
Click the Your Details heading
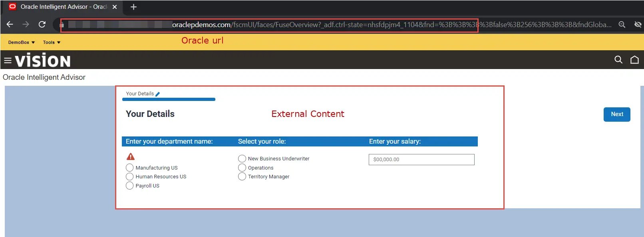[150, 114]
